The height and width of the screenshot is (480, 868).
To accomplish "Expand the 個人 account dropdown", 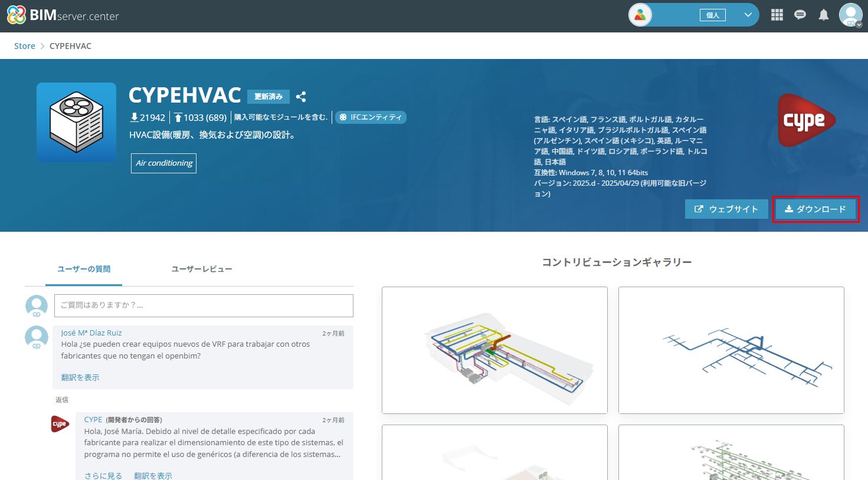I will click(x=748, y=15).
